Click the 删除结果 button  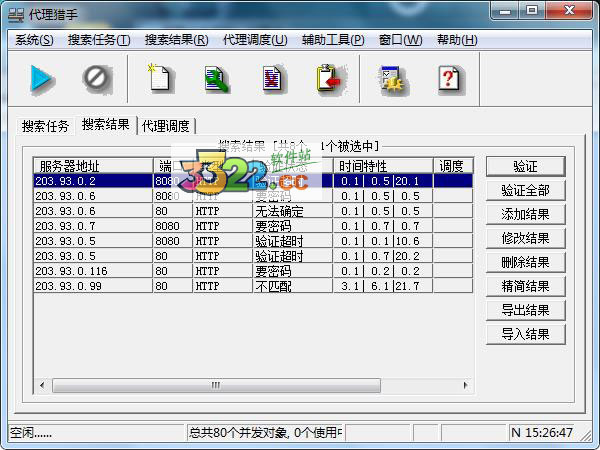525,262
